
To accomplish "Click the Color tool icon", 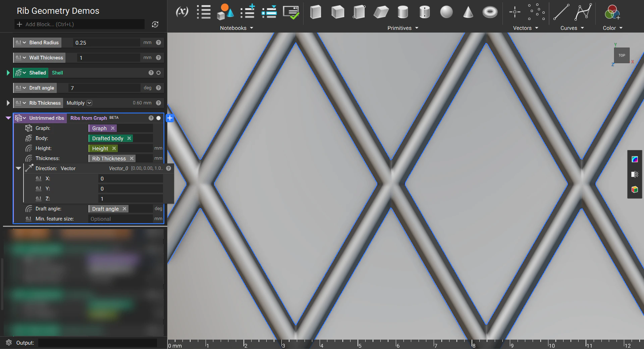I will [612, 12].
